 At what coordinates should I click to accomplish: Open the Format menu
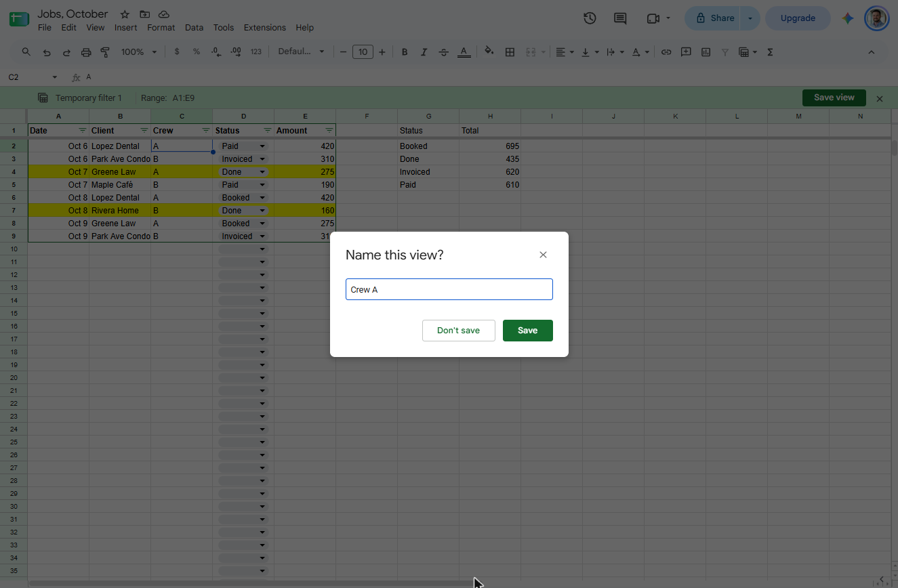click(161, 28)
